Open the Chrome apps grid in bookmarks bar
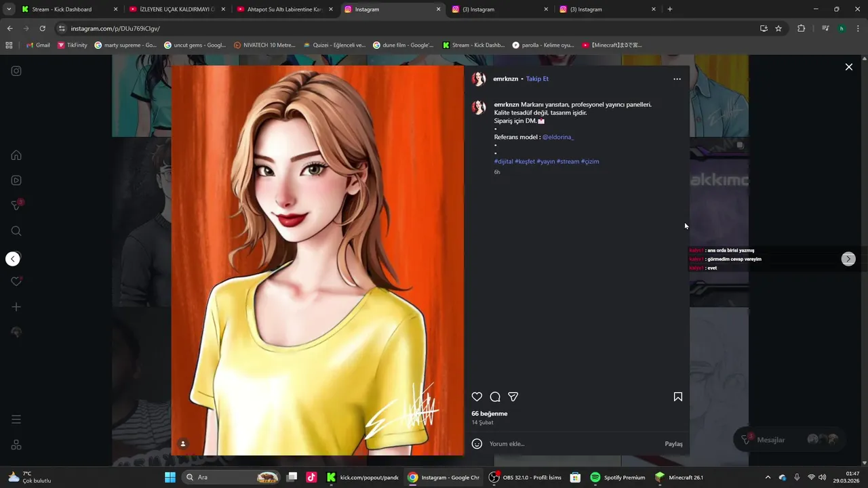Viewport: 868px width, 488px height. coord(9,45)
